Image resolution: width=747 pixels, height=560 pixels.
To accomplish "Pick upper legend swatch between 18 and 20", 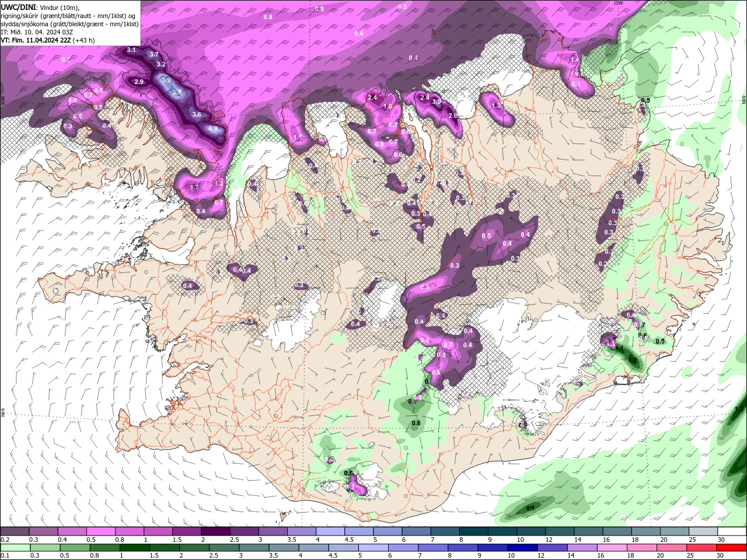I will (x=646, y=531).
